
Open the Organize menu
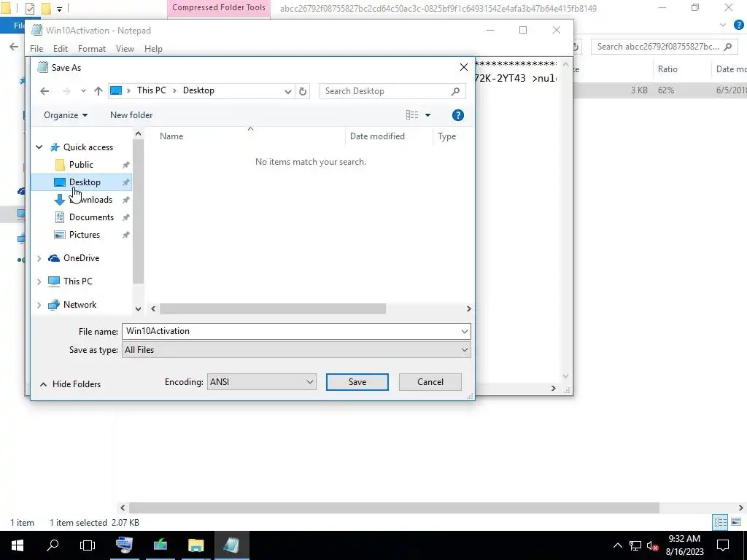pos(66,115)
